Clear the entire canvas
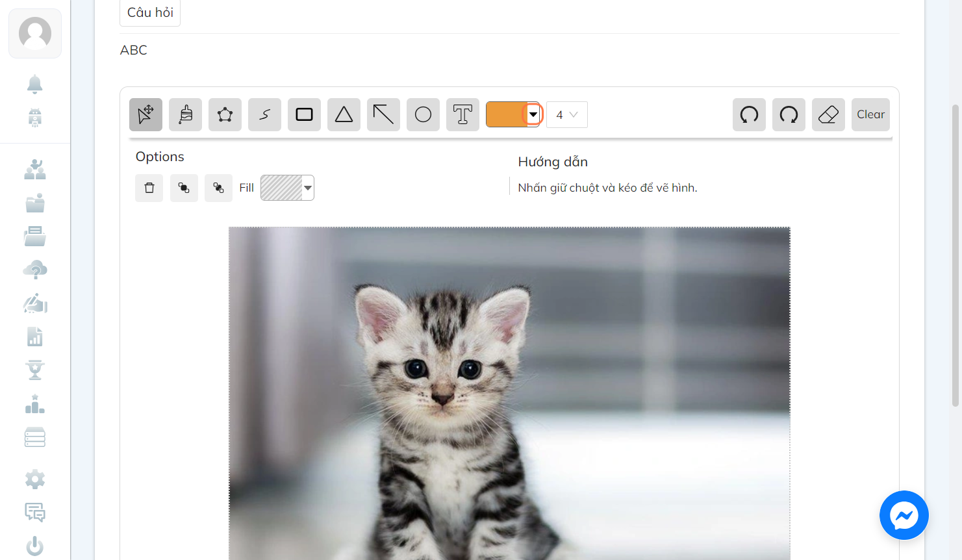 coord(870,115)
